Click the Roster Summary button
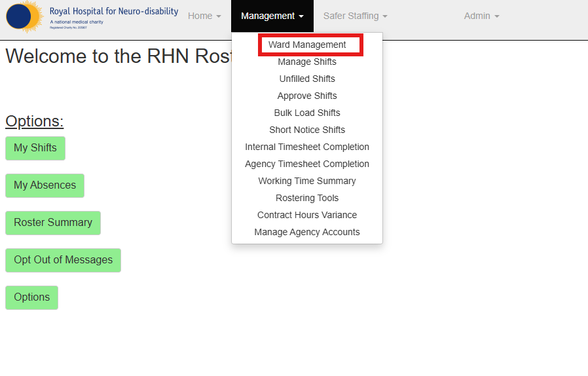Screen dimensions: 588x376 (x=53, y=223)
